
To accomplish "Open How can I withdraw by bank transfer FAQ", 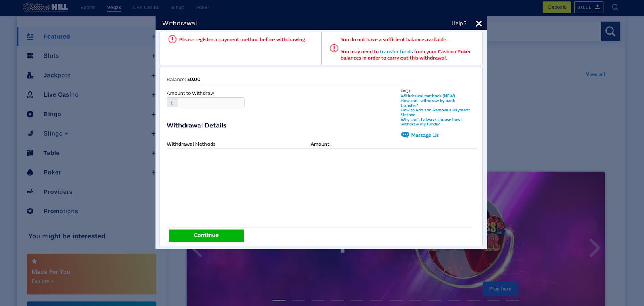I will pos(427,103).
